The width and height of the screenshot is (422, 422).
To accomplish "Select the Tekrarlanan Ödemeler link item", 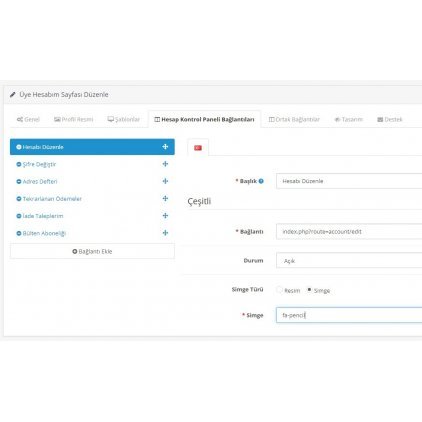I will coord(92,199).
